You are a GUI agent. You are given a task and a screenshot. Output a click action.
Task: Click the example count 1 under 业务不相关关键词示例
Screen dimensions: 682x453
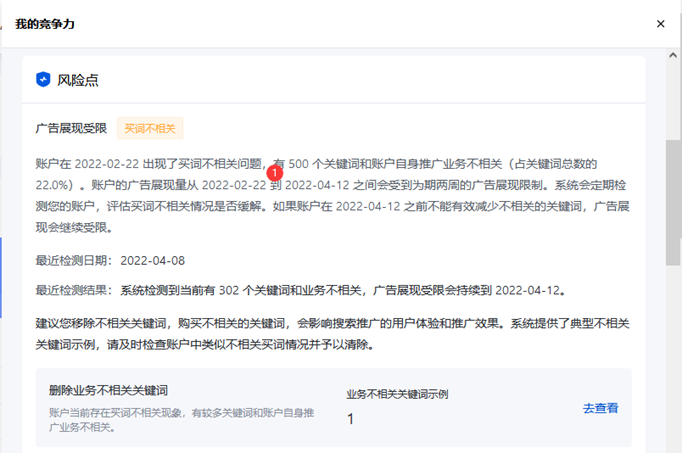pyautogui.click(x=350, y=419)
